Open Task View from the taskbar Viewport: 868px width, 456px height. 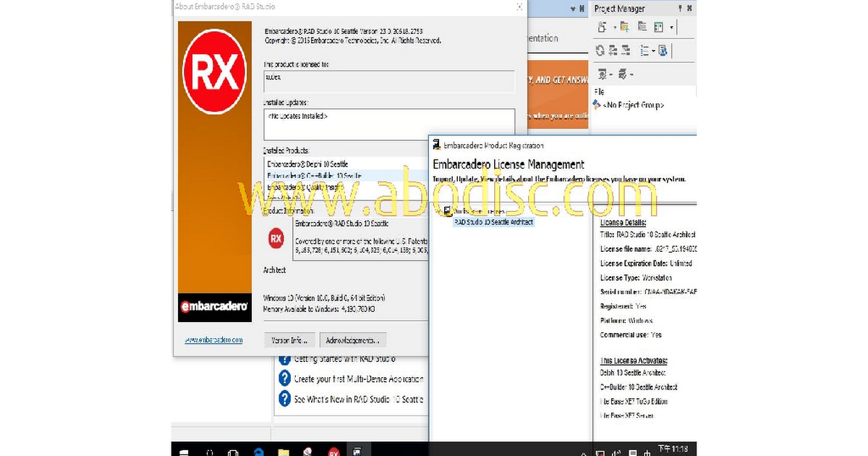(233, 452)
